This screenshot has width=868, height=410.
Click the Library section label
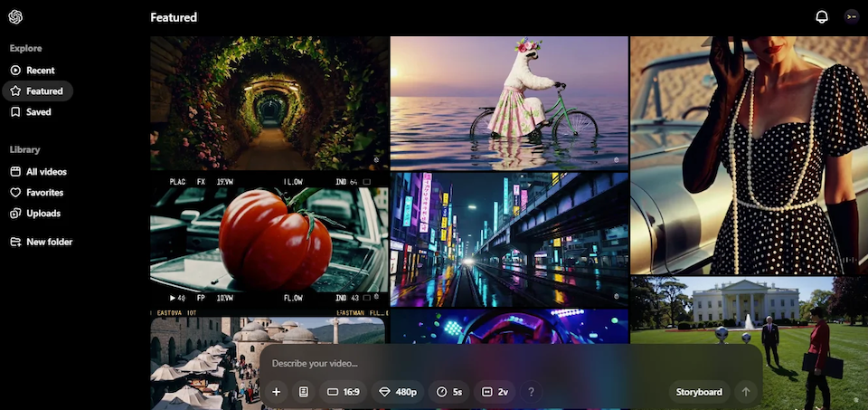coord(25,149)
